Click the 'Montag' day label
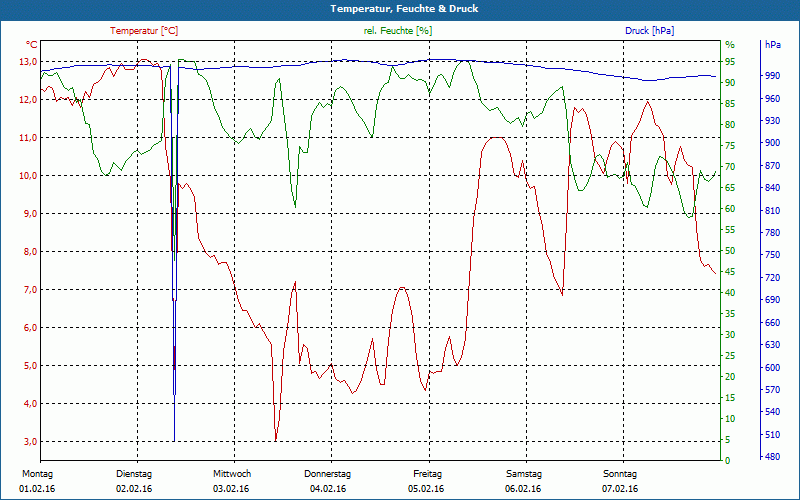800x500 pixels. (x=37, y=474)
